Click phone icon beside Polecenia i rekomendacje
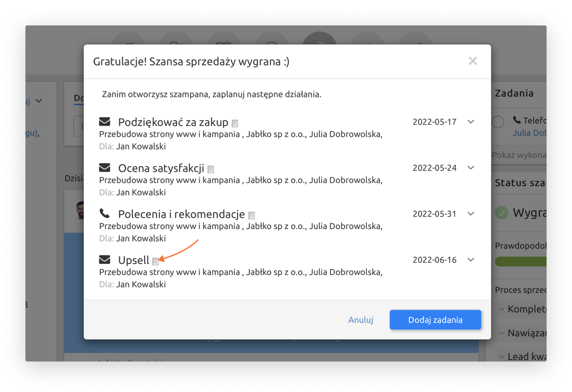This screenshot has width=572, height=392. click(x=105, y=213)
